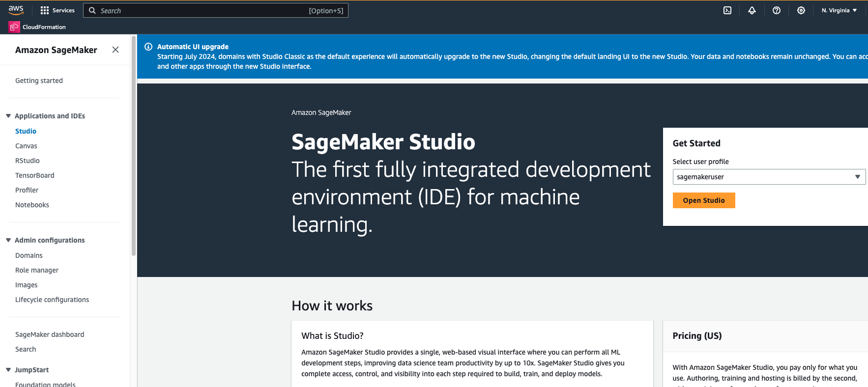Open the N. Virginia region dropdown

(x=839, y=10)
